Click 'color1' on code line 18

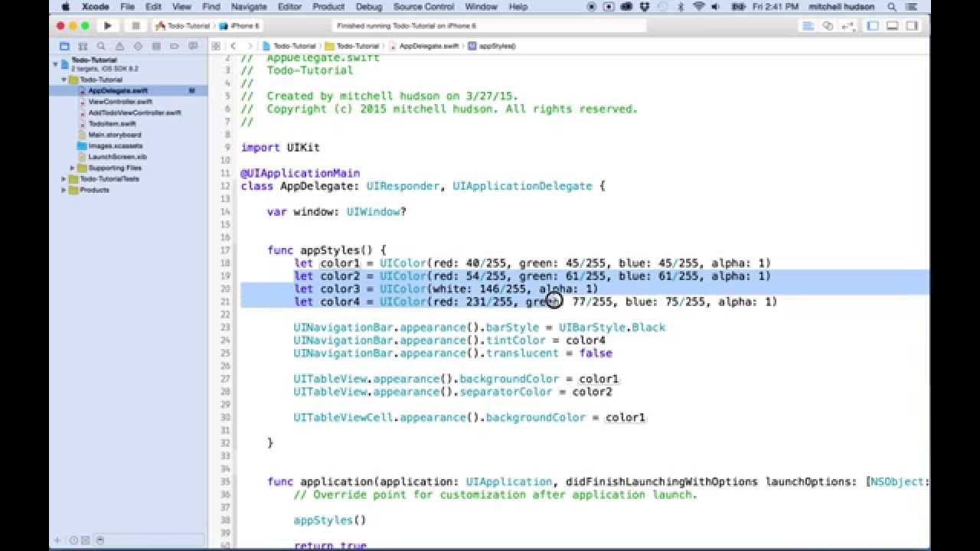[x=338, y=263]
